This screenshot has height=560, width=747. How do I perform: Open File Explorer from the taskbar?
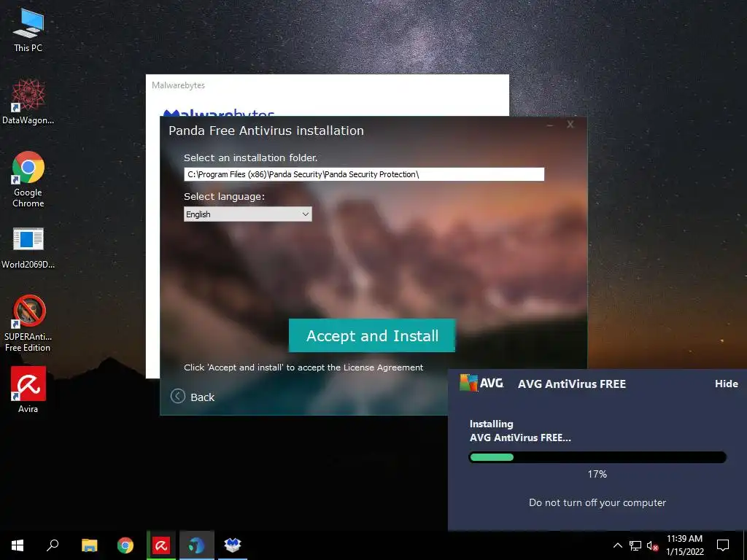tap(89, 545)
